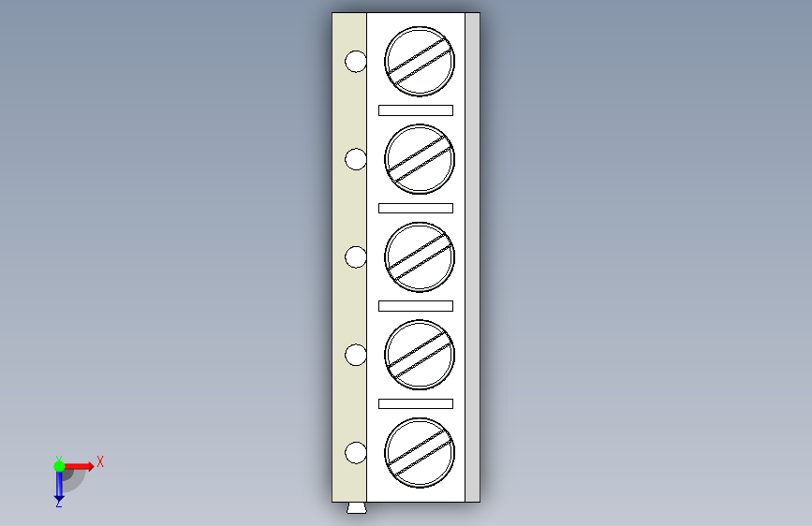Screen dimensions: 812x526
Task: Select the topmost slotted screw head
Action: click(420, 62)
